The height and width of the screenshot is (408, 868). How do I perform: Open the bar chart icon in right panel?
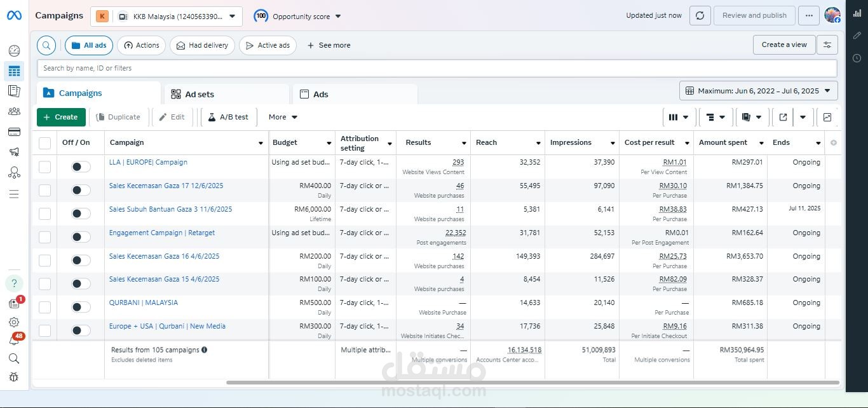point(857,13)
